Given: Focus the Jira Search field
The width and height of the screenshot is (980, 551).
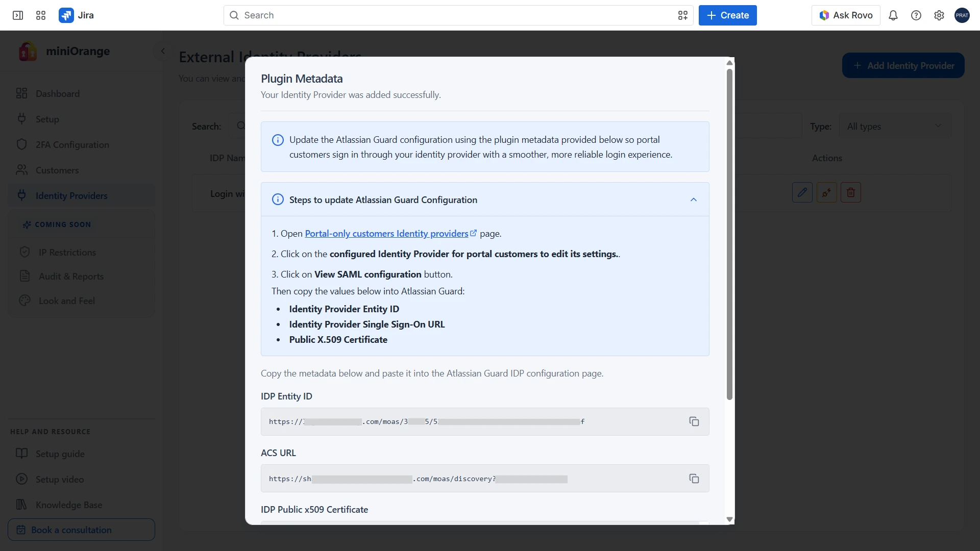Looking at the screenshot, I should (458, 15).
